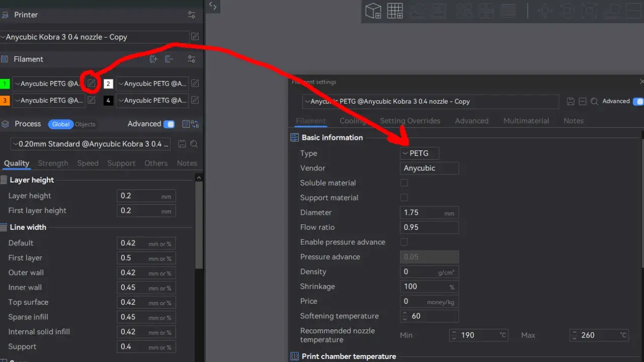This screenshot has height=362, width=644.
Task: Check Soluble material box
Action: [x=404, y=183]
